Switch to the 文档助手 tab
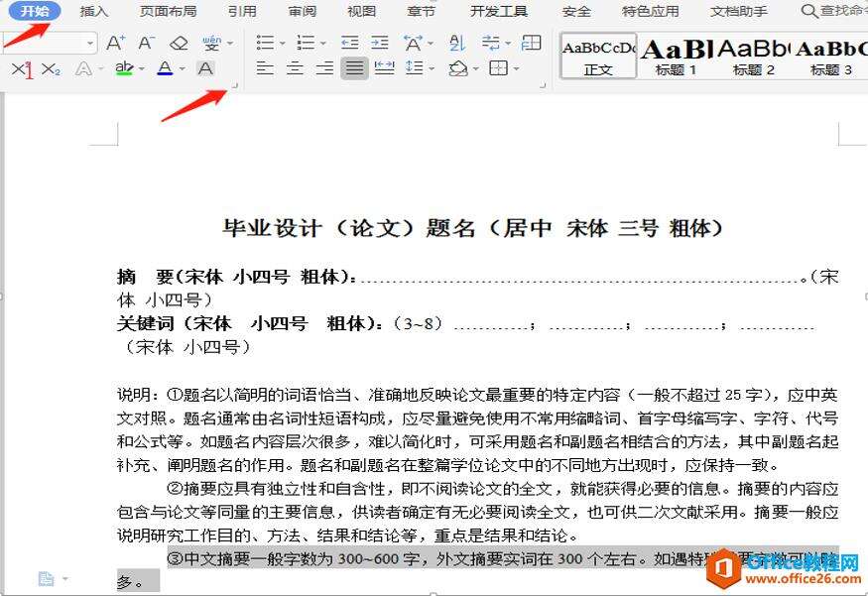This screenshot has width=868, height=596. [739, 11]
